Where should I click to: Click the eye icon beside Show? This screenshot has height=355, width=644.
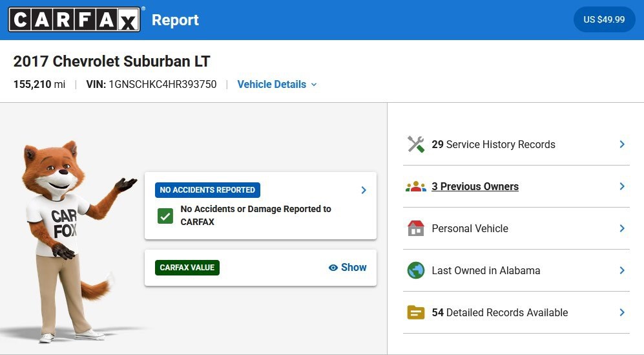pos(333,268)
